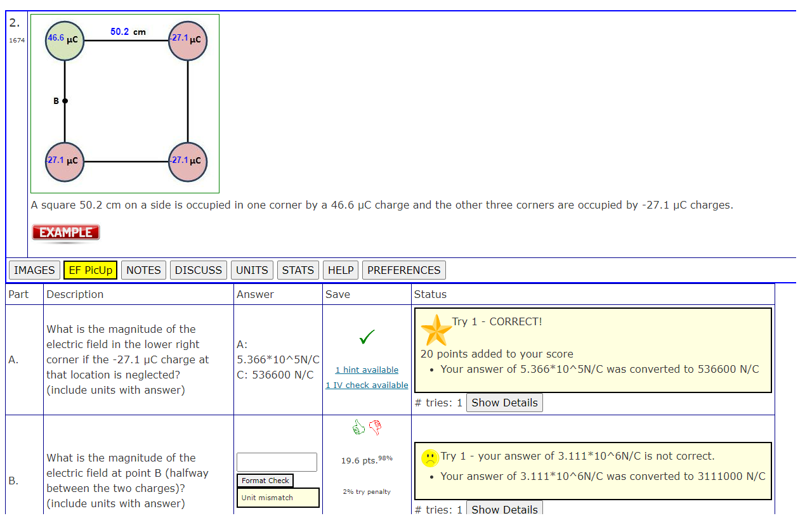Screen dimensions: 812x530
Task: Give a thumbs down rating for Part B
Action: [374, 427]
